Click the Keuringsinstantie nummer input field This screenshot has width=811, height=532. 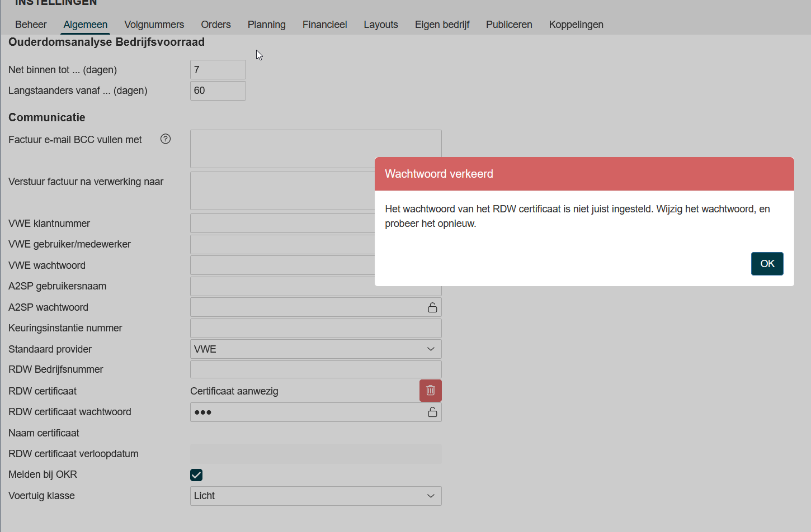[315, 328]
